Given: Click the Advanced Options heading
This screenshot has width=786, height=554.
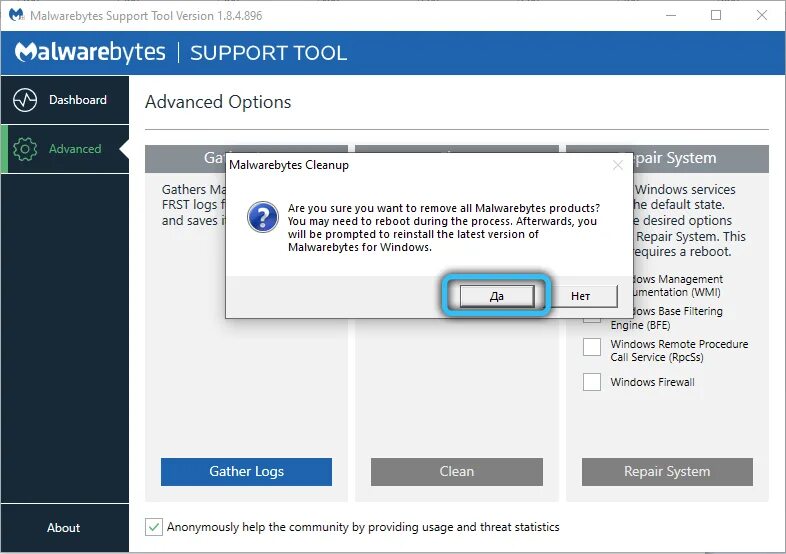Looking at the screenshot, I should click(x=218, y=102).
